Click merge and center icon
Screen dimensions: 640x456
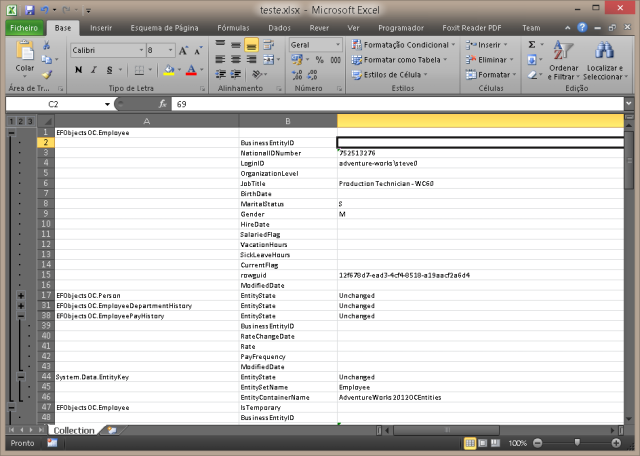pyautogui.click(x=268, y=60)
